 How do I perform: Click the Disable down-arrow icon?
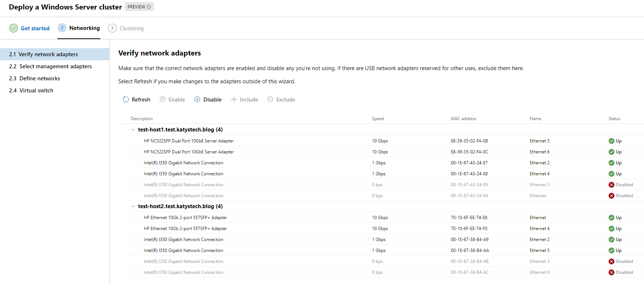click(x=197, y=99)
